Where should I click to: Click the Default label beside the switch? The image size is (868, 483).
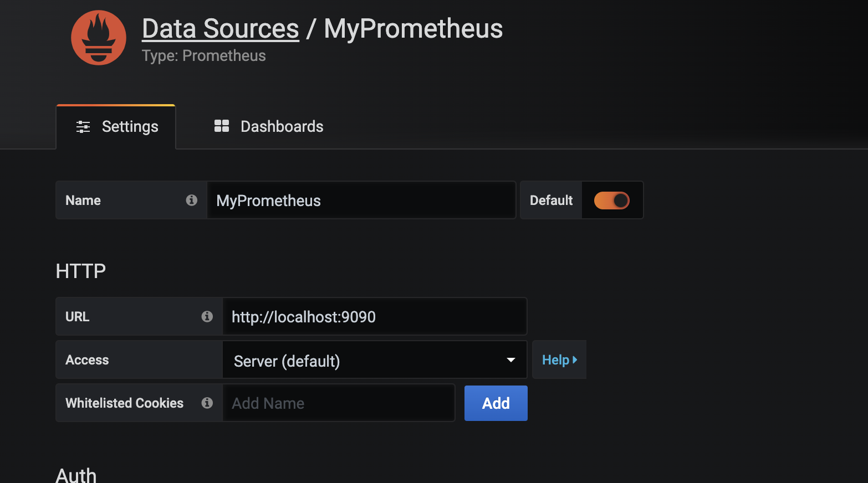pyautogui.click(x=551, y=200)
